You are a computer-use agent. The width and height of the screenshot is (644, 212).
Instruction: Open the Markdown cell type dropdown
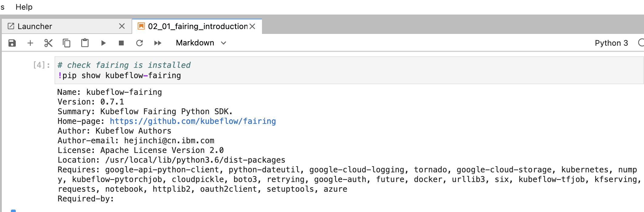click(201, 43)
